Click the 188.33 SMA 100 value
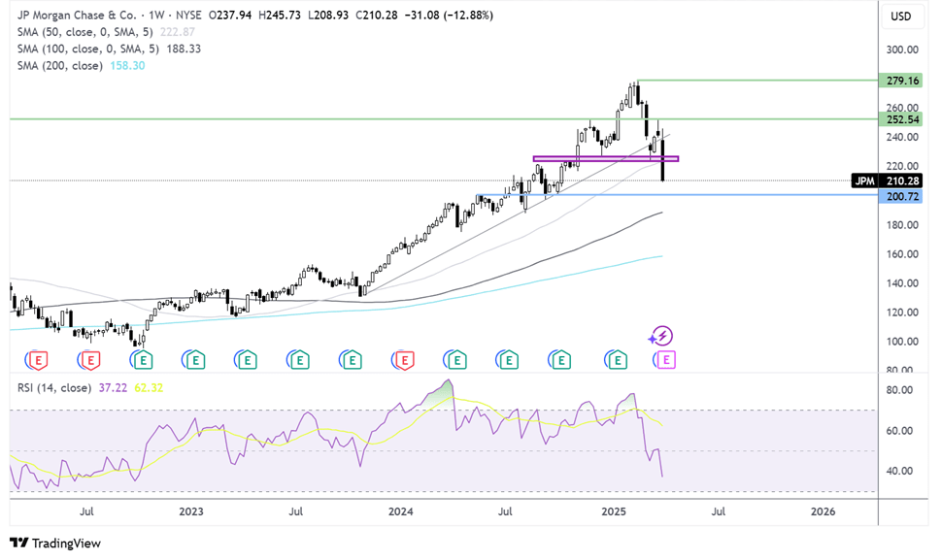 pos(183,49)
